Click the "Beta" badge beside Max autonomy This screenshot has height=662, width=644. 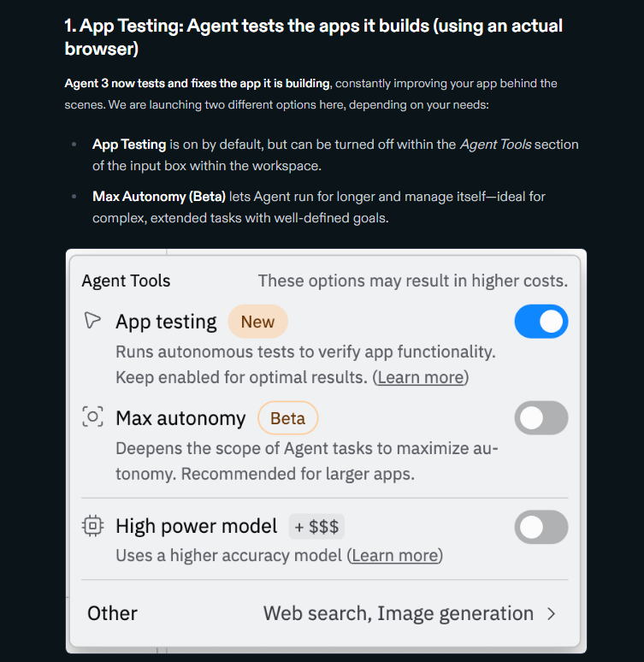287,418
